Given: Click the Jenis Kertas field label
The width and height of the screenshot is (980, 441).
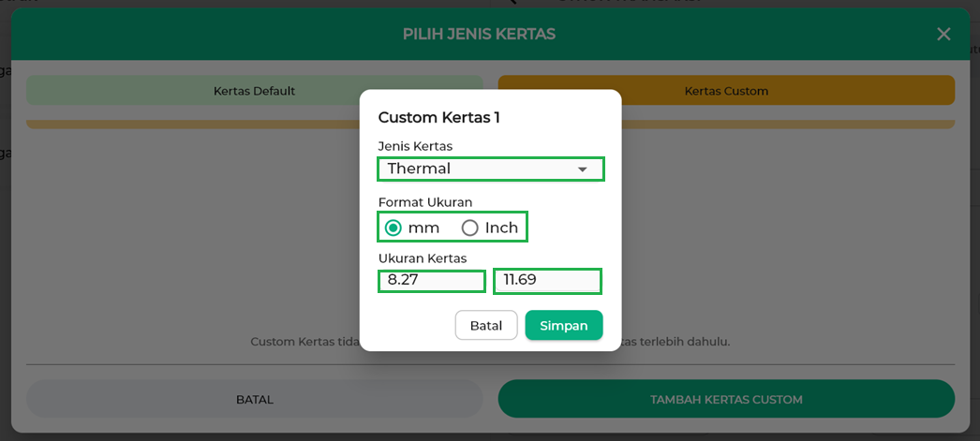Looking at the screenshot, I should pyautogui.click(x=415, y=146).
